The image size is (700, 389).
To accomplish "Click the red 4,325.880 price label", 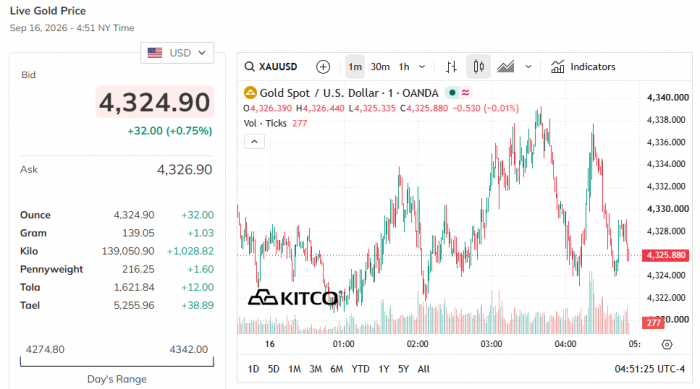I will pyautogui.click(x=665, y=255).
